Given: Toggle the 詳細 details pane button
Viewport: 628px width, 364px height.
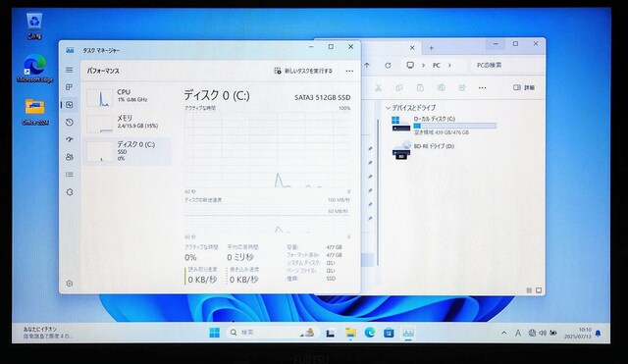Looking at the screenshot, I should pos(524,87).
